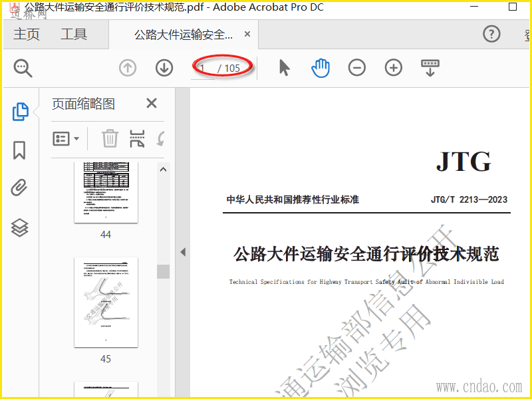Image resolution: width=532 pixels, height=399 pixels.
Task: Click the English subtitle Technical Specifications line
Action: [x=366, y=281]
